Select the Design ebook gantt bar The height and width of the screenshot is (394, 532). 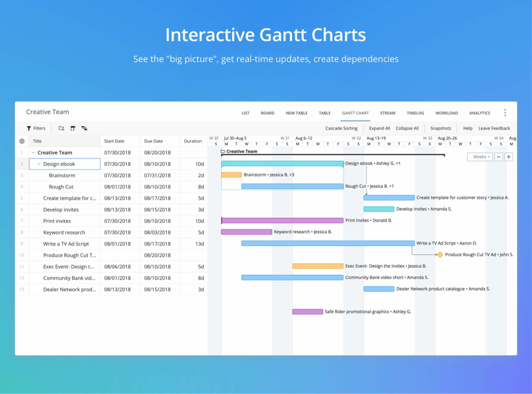282,163
